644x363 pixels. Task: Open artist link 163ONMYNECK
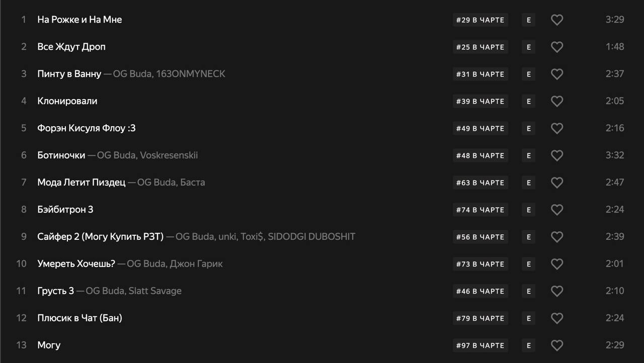(x=191, y=74)
